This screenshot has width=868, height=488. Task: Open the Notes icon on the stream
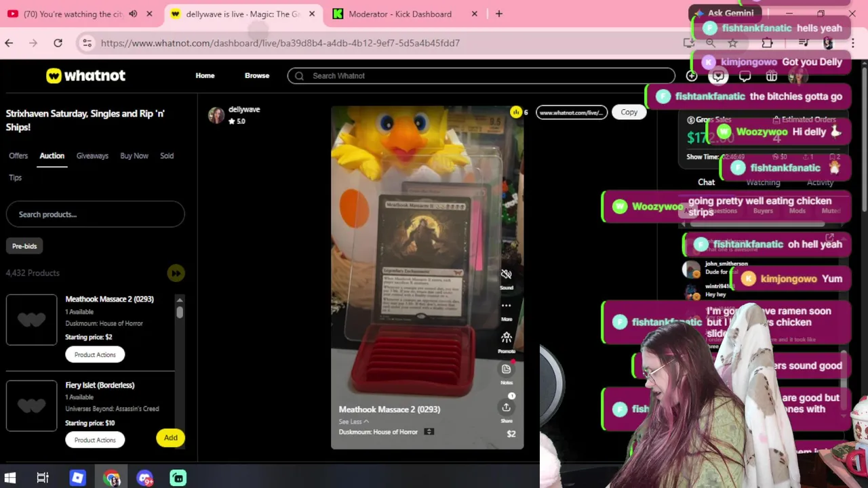pos(506,369)
